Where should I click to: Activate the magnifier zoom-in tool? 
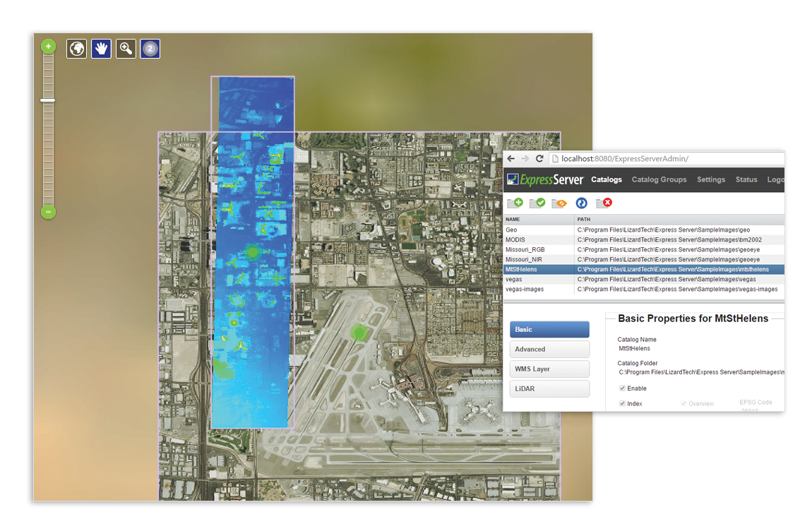pyautogui.click(x=126, y=49)
